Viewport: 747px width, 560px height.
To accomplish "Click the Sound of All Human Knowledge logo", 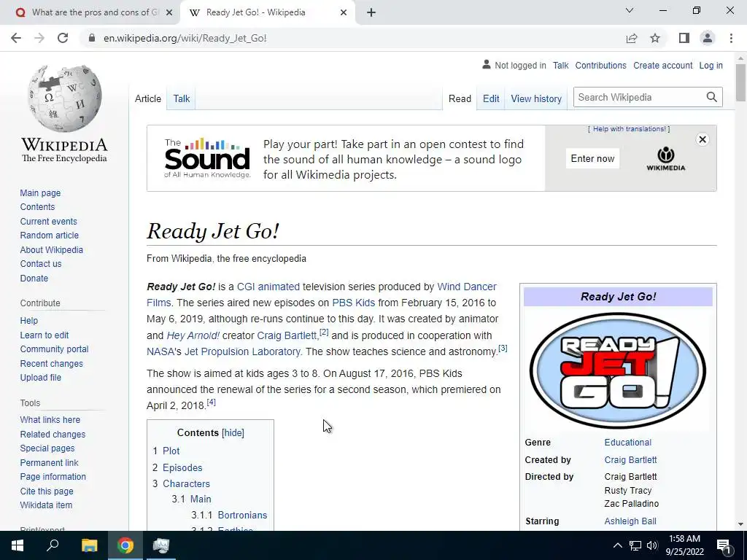I will [x=207, y=158].
